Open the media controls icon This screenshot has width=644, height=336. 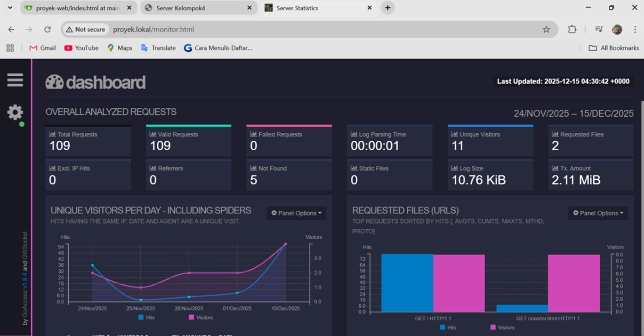point(599,29)
